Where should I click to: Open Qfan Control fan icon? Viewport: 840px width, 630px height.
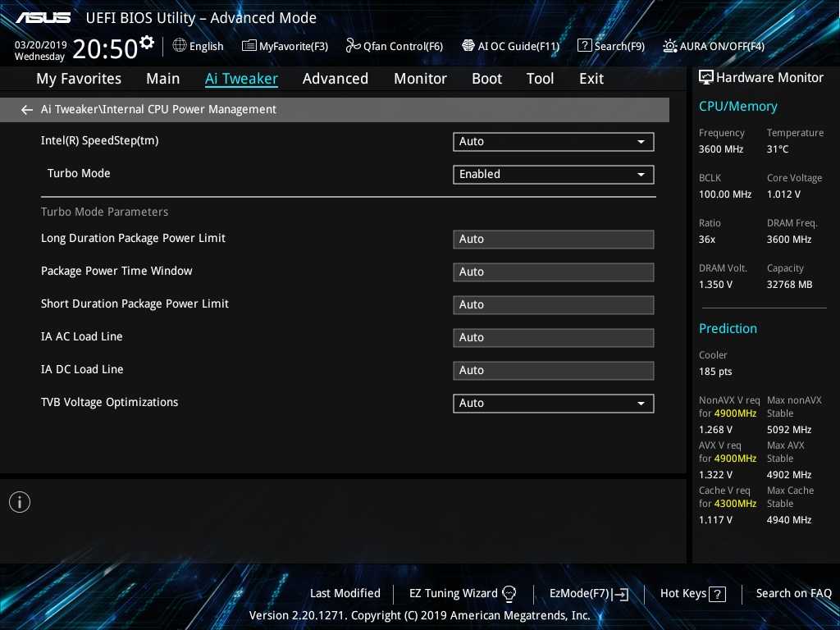[353, 46]
